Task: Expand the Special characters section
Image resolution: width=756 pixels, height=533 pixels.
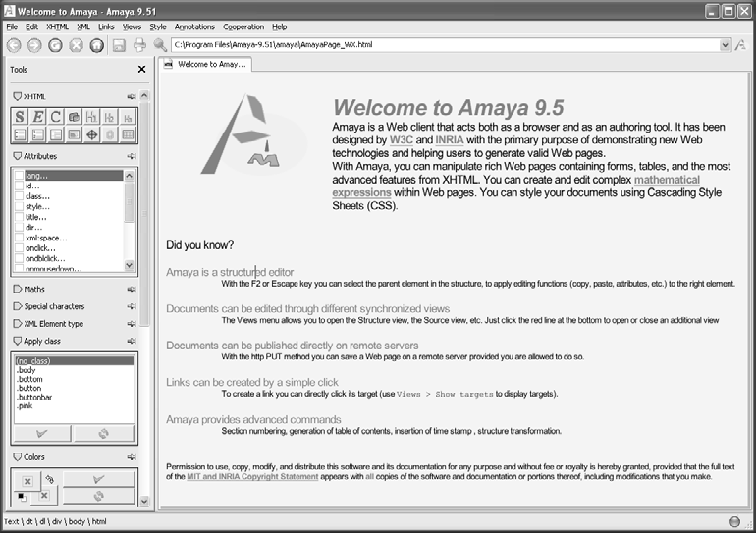Action: [x=18, y=306]
